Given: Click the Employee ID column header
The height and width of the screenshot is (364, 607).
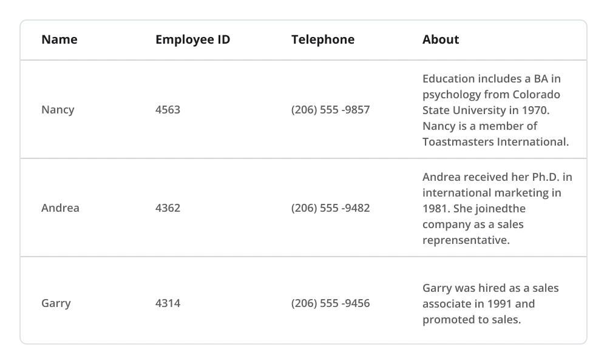Looking at the screenshot, I should tap(192, 40).
